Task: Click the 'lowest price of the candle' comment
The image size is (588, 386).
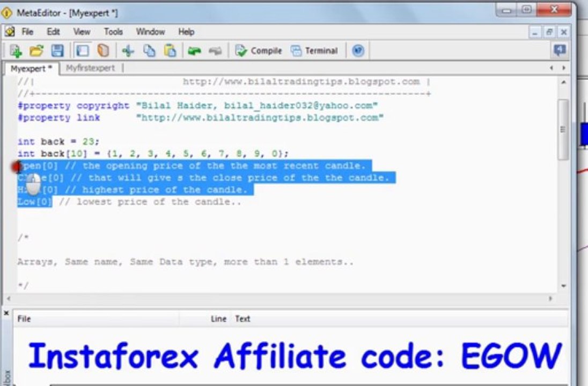Action: [150, 202]
